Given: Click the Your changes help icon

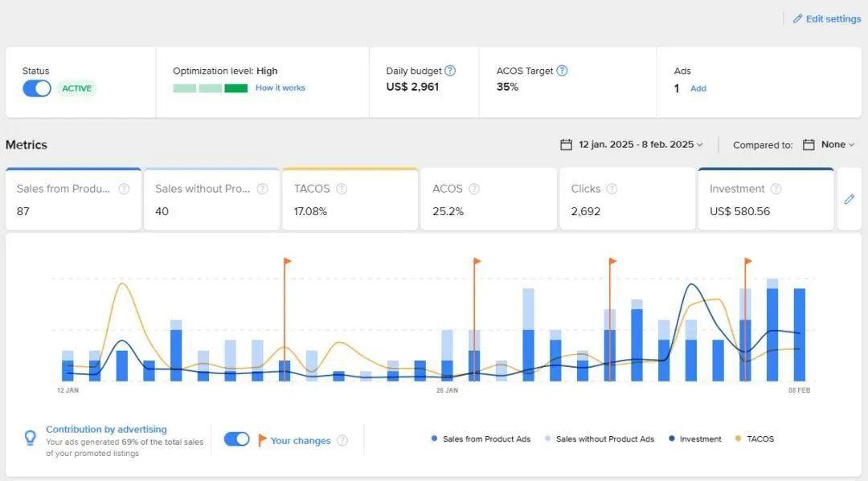Looking at the screenshot, I should [x=342, y=441].
